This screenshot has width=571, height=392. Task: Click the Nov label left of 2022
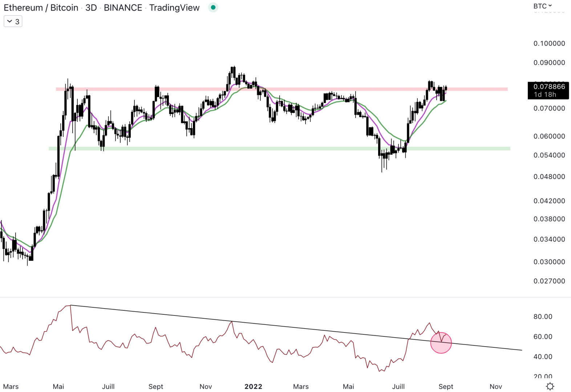click(206, 387)
